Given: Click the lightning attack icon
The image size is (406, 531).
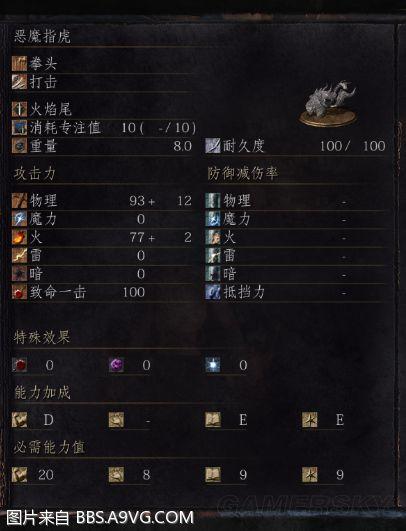Looking at the screenshot, I should click(19, 255).
